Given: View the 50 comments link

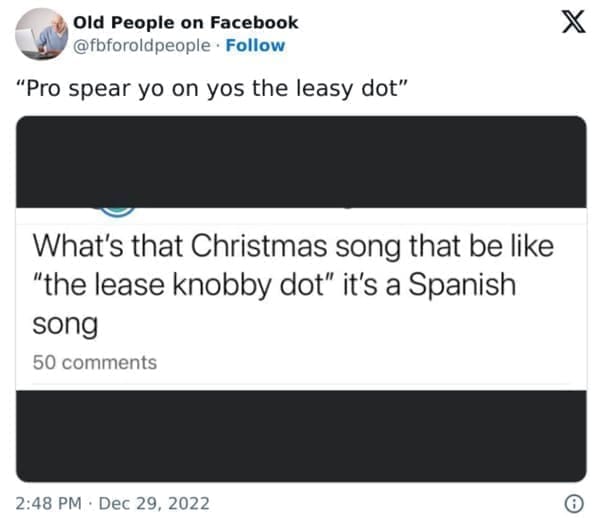Looking at the screenshot, I should coord(95,362).
